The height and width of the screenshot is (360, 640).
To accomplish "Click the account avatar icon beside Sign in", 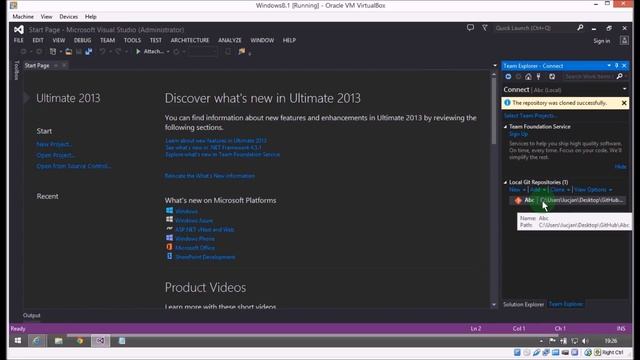I will click(x=624, y=40).
